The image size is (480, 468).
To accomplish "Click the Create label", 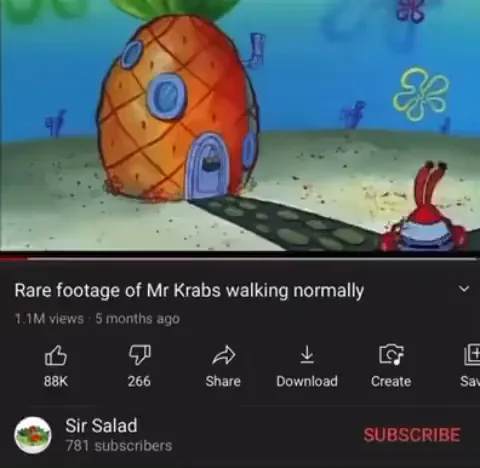I will point(391,381).
